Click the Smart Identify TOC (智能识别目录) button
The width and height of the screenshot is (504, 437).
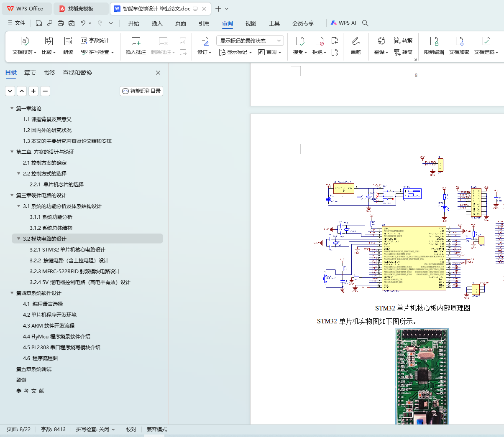tap(141, 91)
